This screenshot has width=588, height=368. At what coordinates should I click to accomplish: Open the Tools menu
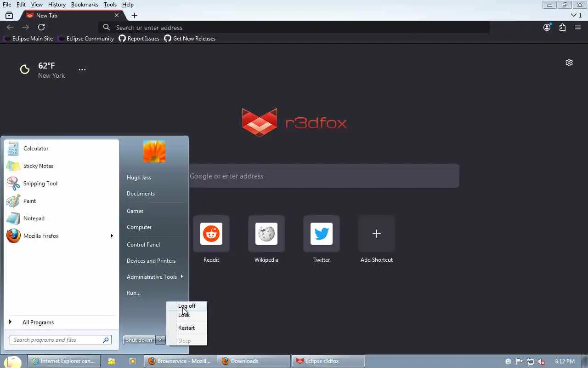110,5
